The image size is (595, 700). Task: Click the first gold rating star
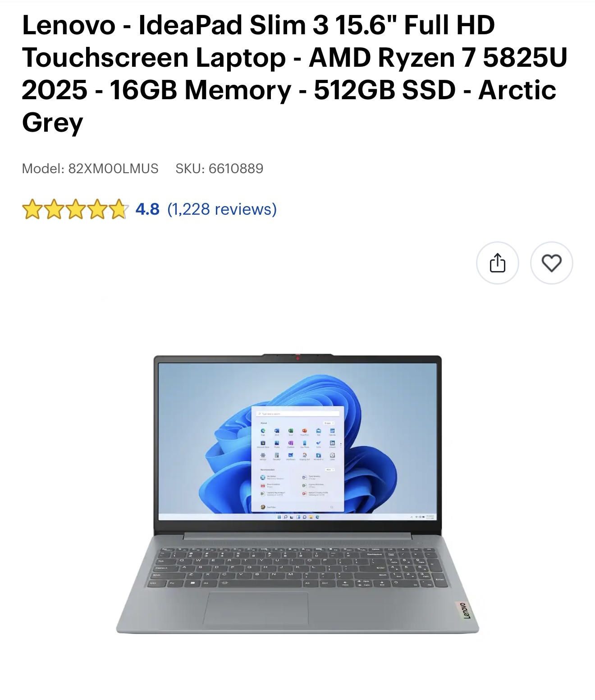32,209
